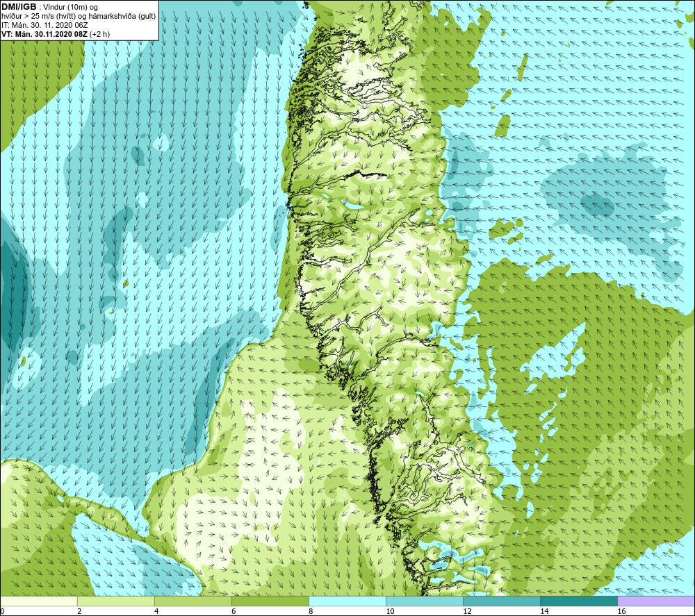The image size is (695, 616).
Task: Select the dark teal 14–16 scale segment
Action: [579, 601]
